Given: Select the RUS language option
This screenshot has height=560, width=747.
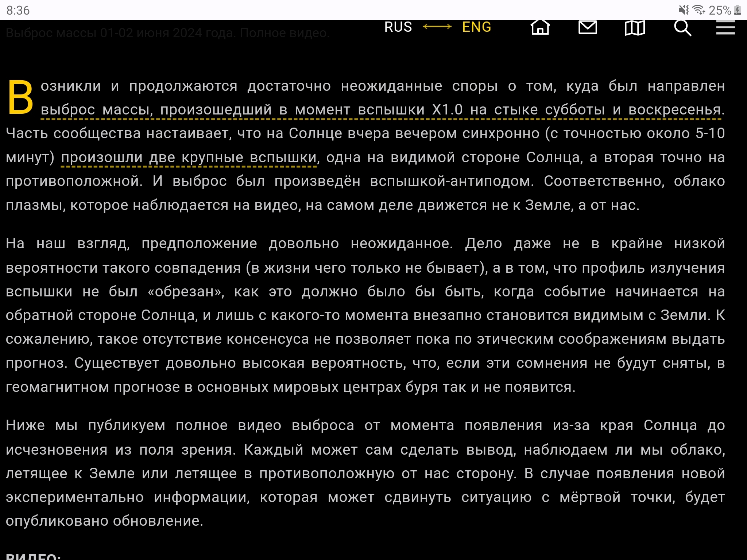Looking at the screenshot, I should 398,27.
